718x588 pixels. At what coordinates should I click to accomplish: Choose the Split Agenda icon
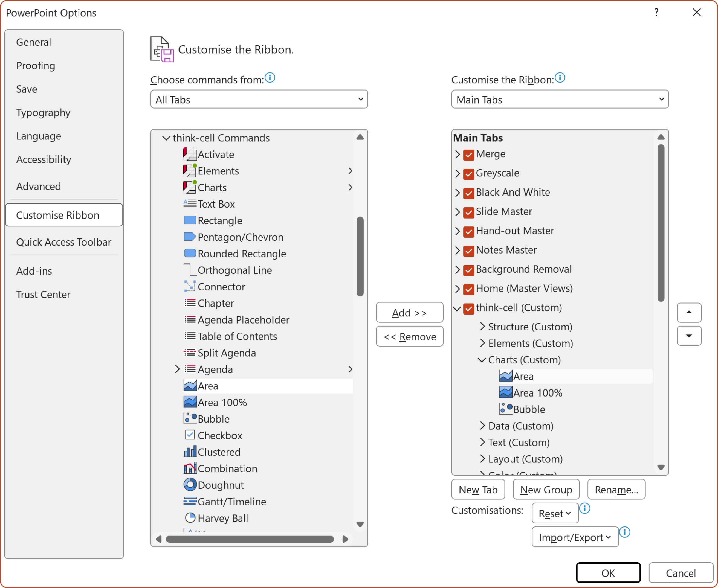click(x=190, y=353)
